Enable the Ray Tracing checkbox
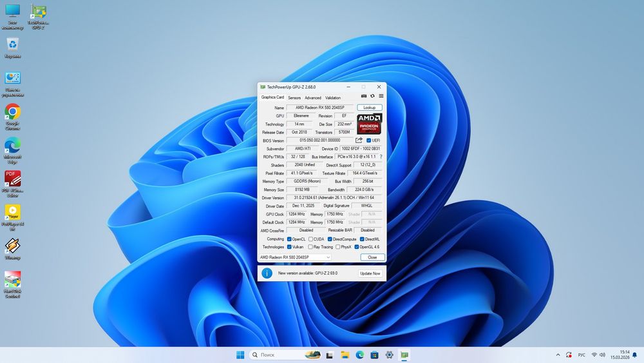Image resolution: width=644 pixels, height=363 pixels. (310, 247)
